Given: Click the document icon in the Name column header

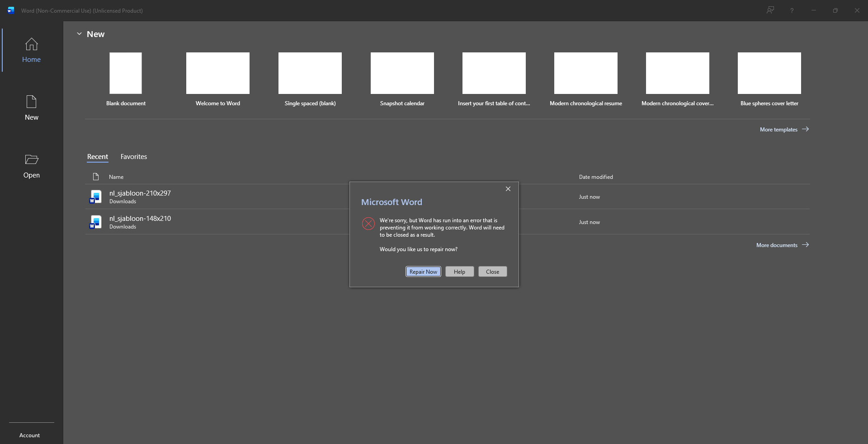Looking at the screenshot, I should point(95,177).
